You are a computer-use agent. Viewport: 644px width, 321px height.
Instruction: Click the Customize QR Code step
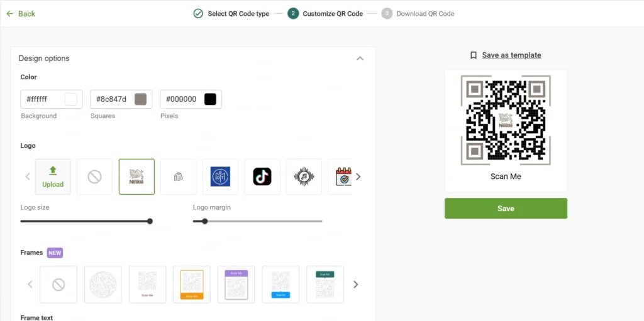click(x=325, y=14)
